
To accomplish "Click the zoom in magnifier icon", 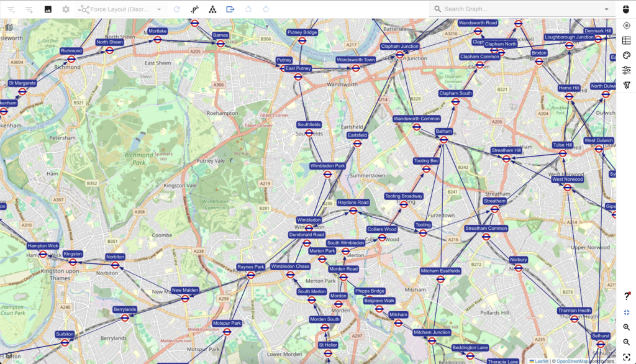I will tap(627, 327).
